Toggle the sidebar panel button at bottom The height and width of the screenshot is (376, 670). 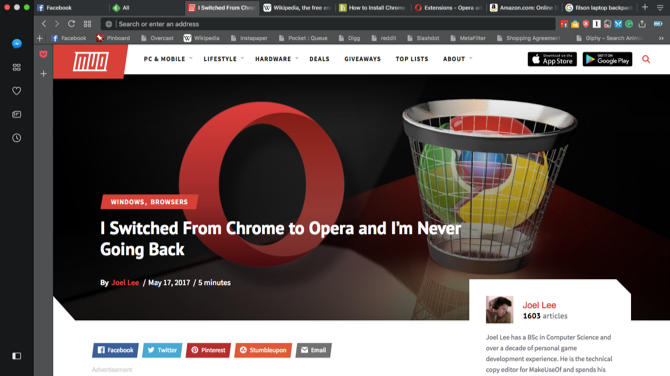(17, 355)
